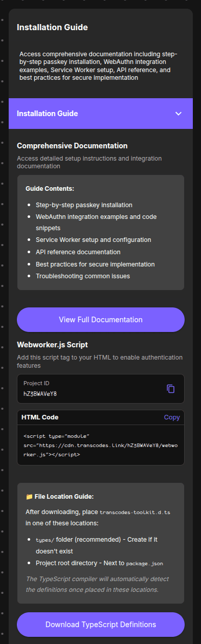This screenshot has height=644, width=201.
Task: Click the TypeScript compiler italic note
Action: 97,584
